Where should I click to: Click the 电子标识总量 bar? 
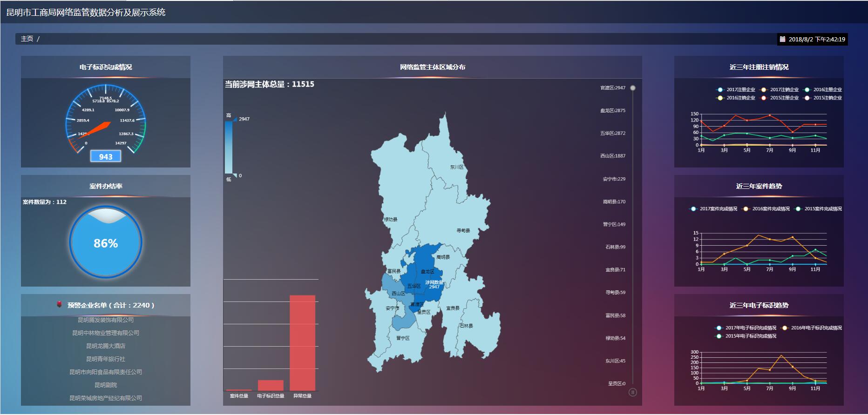(271, 385)
